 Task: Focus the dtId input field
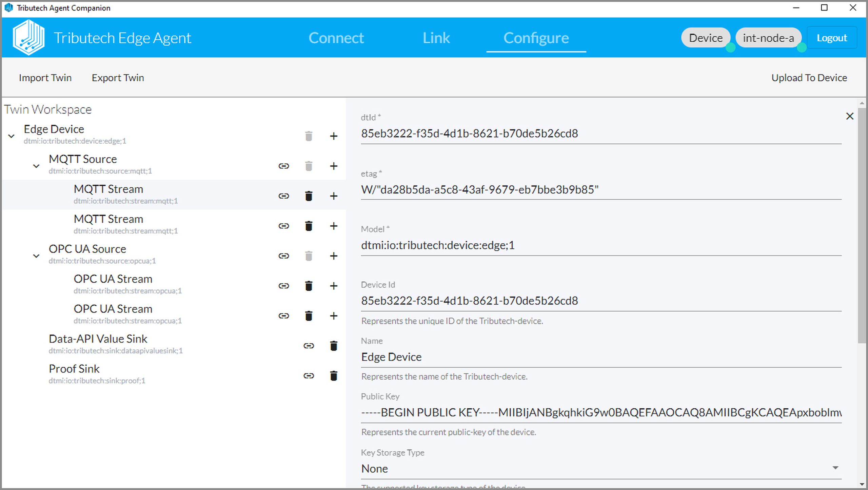pyautogui.click(x=601, y=134)
